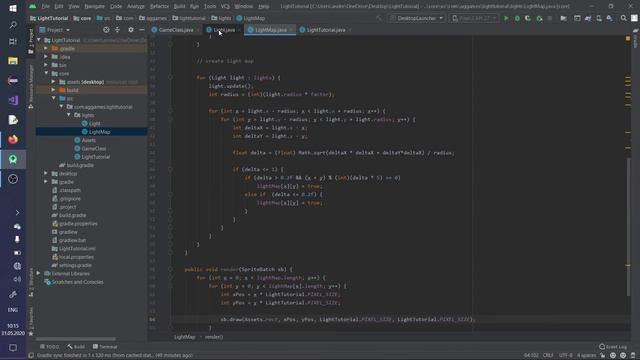Viewport: 640px width, 360px height.
Task: Expand the assets [desktop] folder
Action: 53,82
